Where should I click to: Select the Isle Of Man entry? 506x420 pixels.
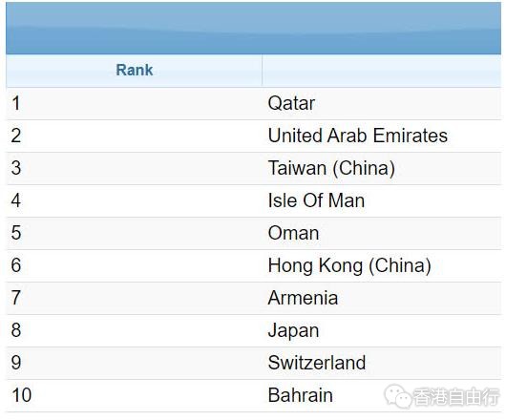pos(316,200)
